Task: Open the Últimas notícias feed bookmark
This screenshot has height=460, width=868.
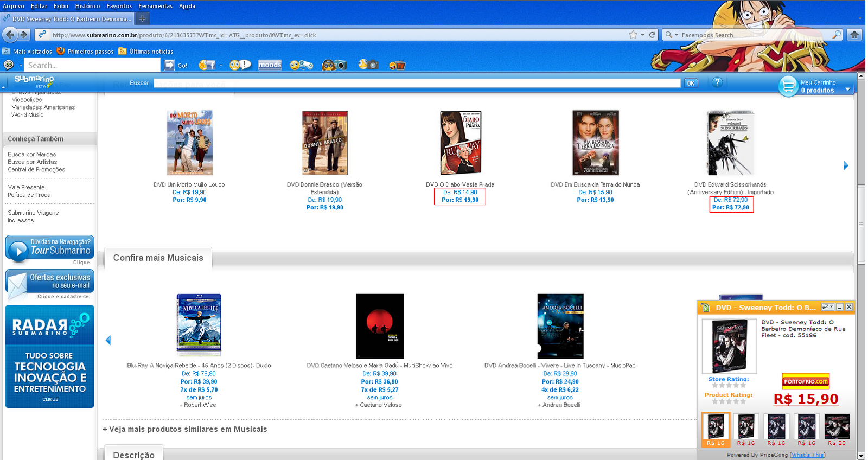Action: [146, 52]
